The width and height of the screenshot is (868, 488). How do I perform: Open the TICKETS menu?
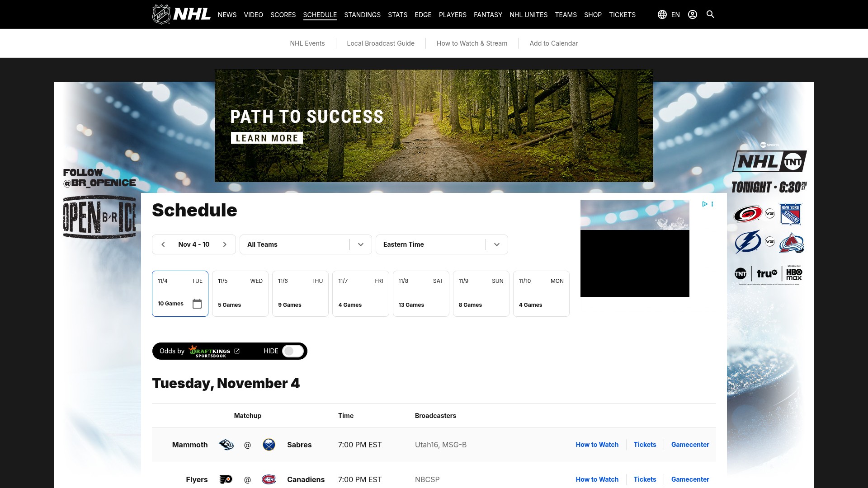622,15
